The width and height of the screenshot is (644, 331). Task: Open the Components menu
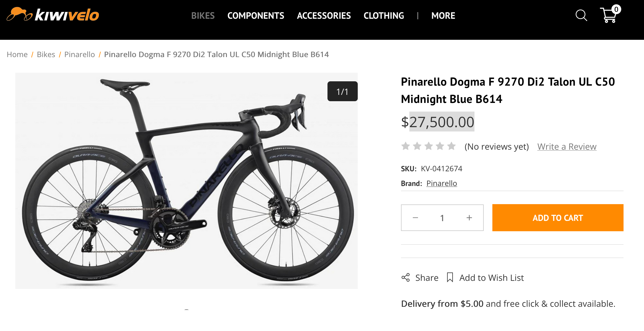click(x=256, y=16)
